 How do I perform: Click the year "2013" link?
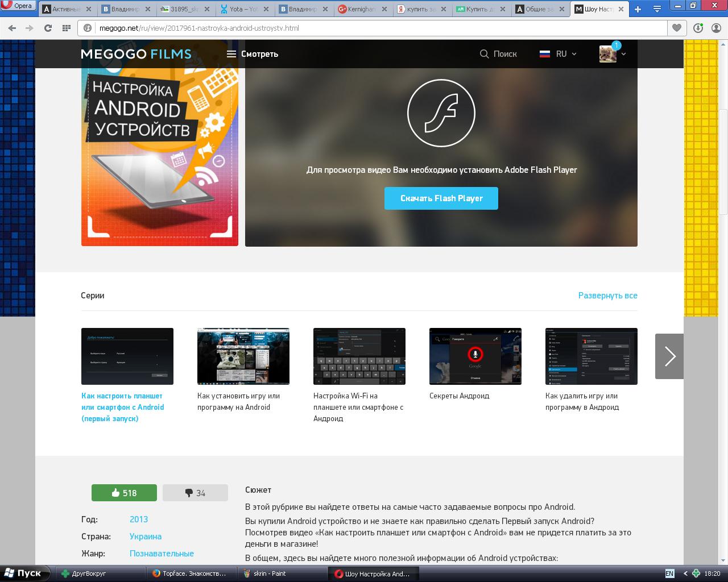click(139, 519)
